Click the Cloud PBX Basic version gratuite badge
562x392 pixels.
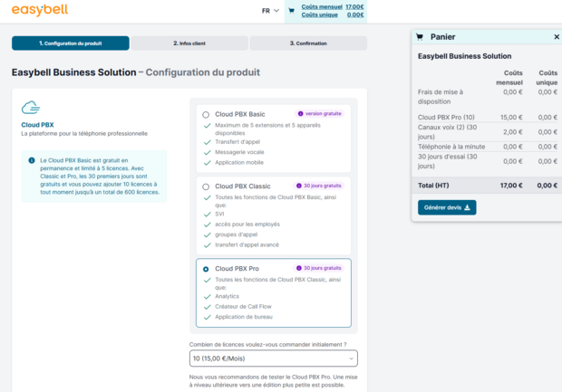320,114
